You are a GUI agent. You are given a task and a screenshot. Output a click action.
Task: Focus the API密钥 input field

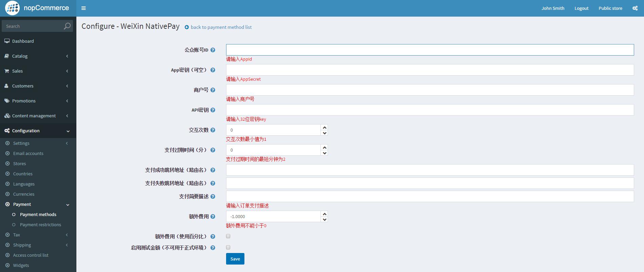(430, 110)
